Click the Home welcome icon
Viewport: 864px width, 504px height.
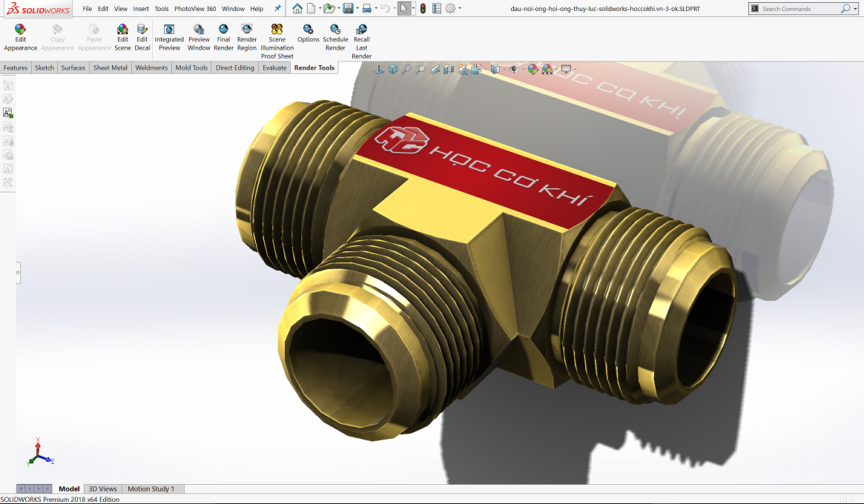pyautogui.click(x=297, y=8)
